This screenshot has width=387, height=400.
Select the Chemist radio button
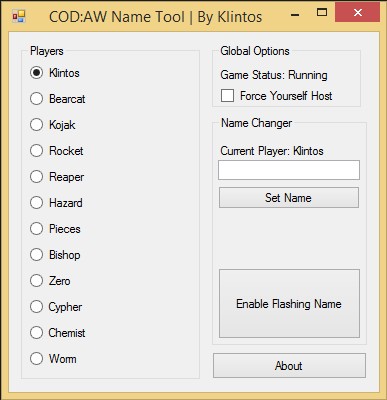[58, 333]
